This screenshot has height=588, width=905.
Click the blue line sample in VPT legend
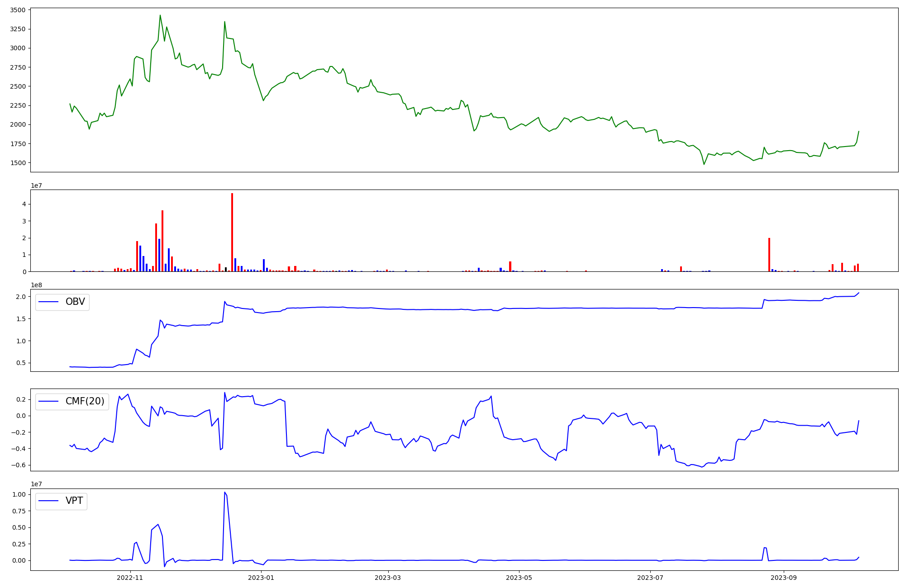point(49,501)
